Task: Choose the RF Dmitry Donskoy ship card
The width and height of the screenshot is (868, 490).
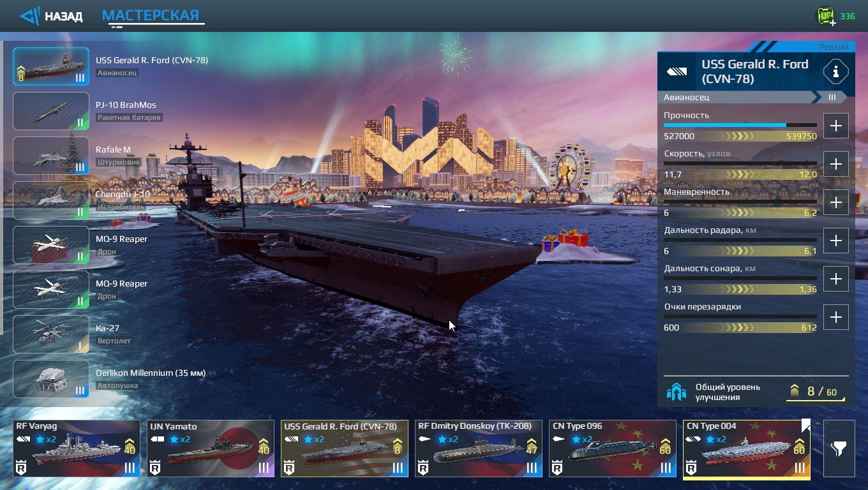Action: click(x=479, y=449)
